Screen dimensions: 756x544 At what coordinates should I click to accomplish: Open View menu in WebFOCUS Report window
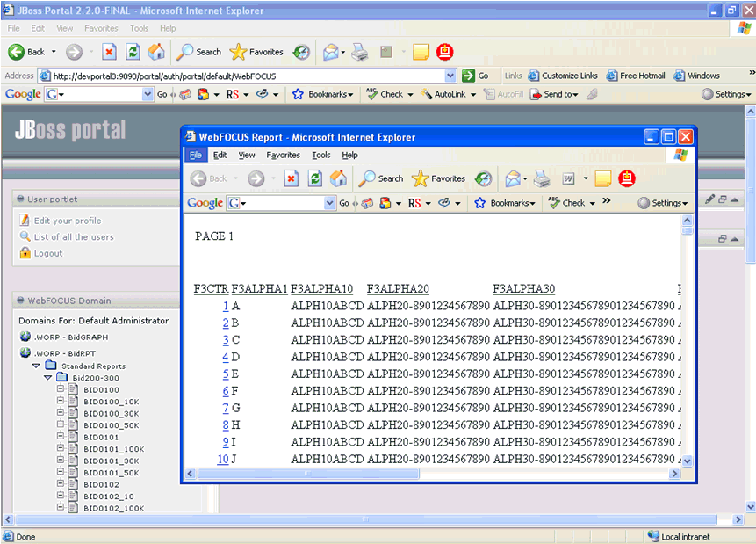247,155
